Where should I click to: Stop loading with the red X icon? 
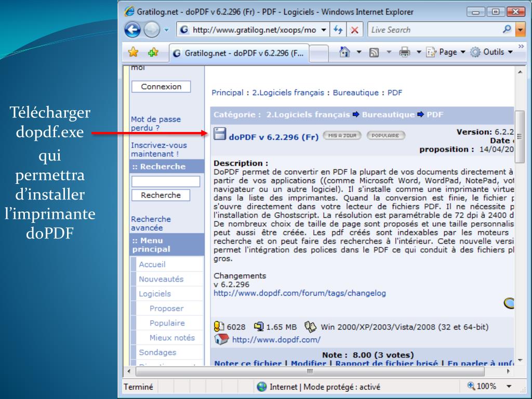pyautogui.click(x=354, y=30)
